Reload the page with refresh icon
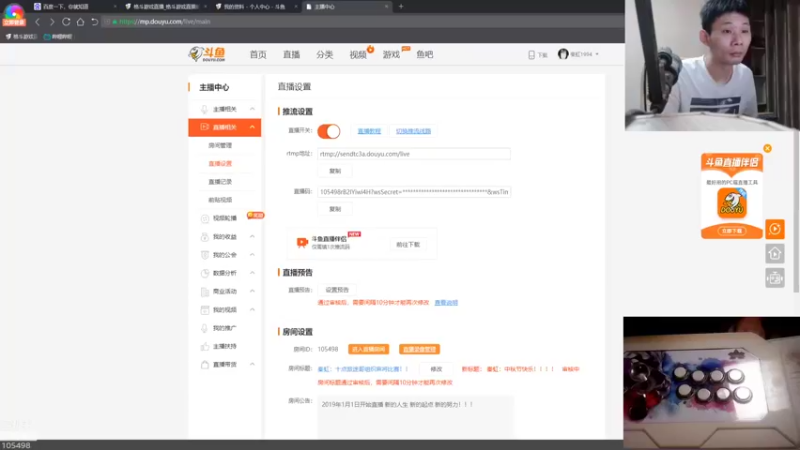This screenshot has height=450, width=800. (66, 22)
